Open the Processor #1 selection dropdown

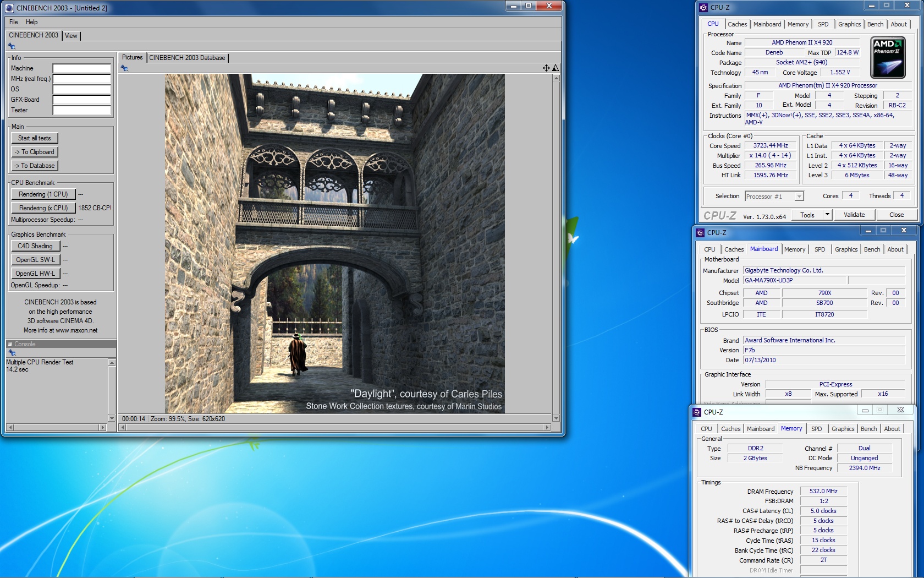[774, 197]
